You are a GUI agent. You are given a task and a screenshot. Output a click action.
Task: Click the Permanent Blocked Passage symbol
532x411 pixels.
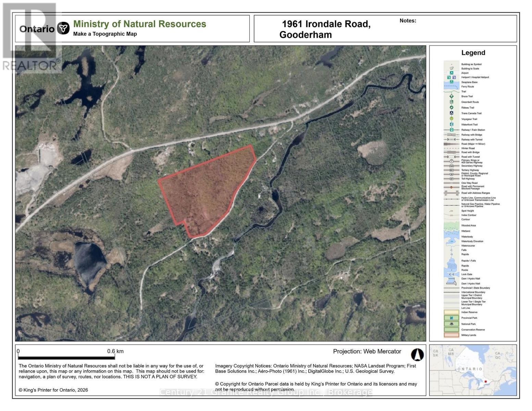pyautogui.click(x=451, y=187)
